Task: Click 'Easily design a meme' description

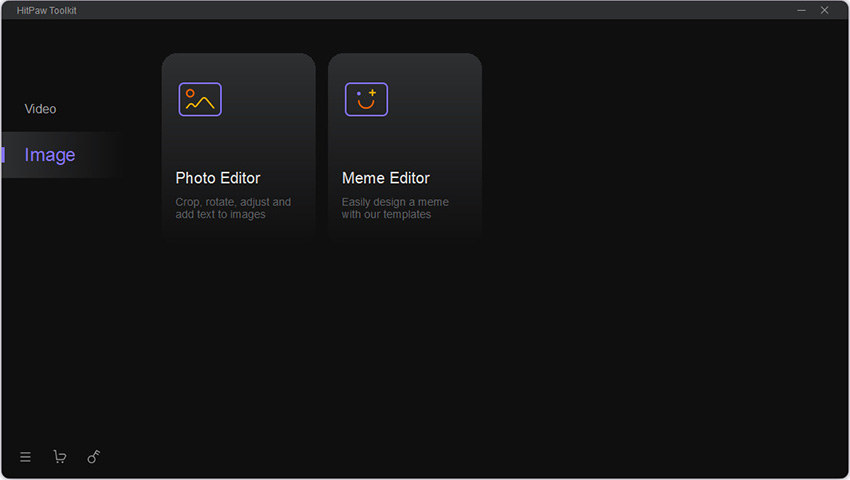Action: [x=395, y=208]
